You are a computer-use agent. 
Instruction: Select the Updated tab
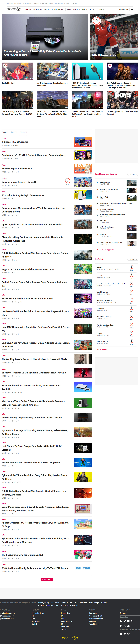click(23, 132)
